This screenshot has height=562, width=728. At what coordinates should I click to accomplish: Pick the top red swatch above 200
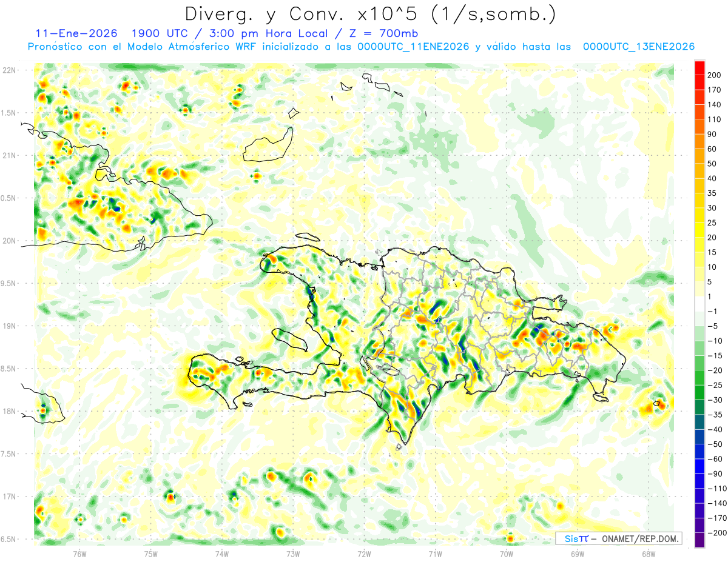click(x=699, y=68)
